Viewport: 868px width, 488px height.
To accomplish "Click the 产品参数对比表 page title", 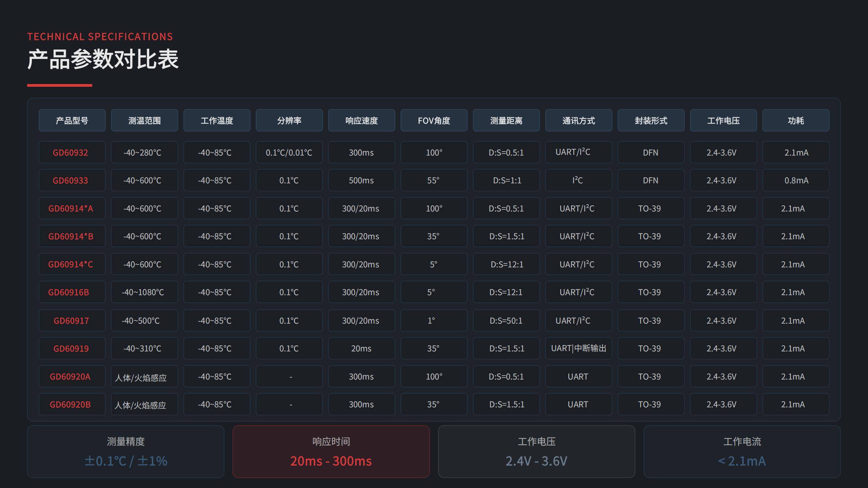I will tap(103, 59).
